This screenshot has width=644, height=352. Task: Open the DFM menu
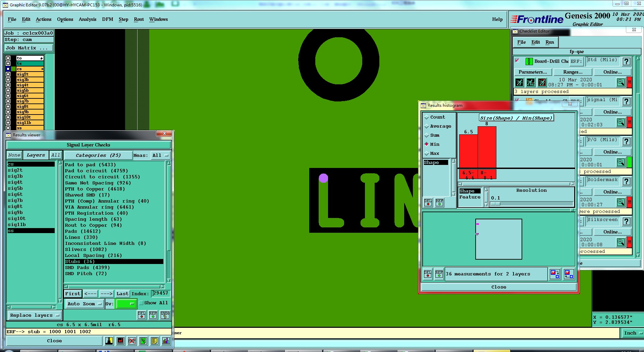[108, 19]
